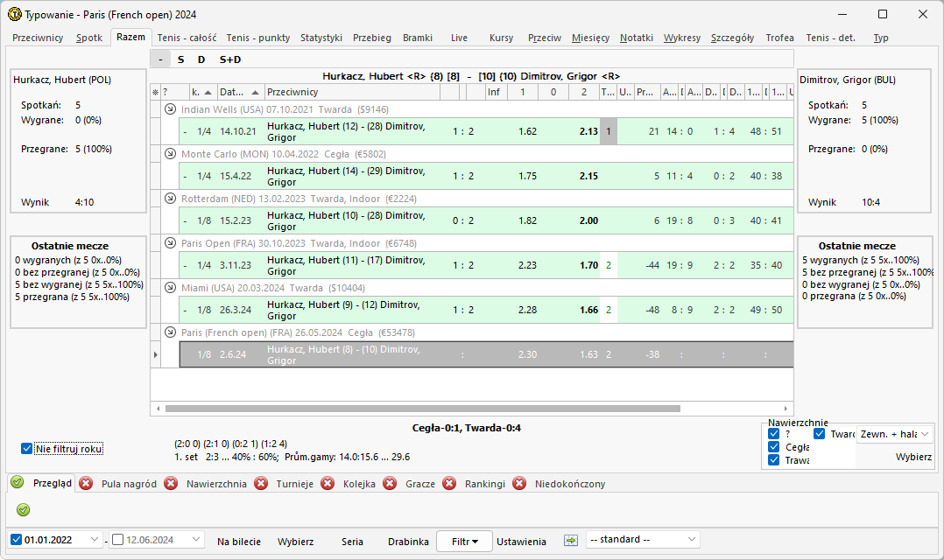Viewport: 944px width, 560px height.
Task: Collapse the Indian Wells tournament group
Action: pos(170,110)
